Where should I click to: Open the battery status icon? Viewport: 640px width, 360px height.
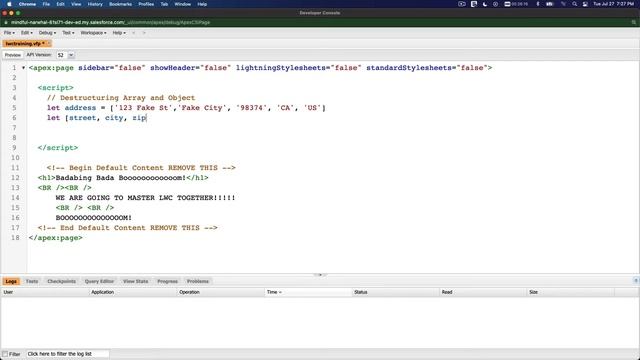pos(549,4)
